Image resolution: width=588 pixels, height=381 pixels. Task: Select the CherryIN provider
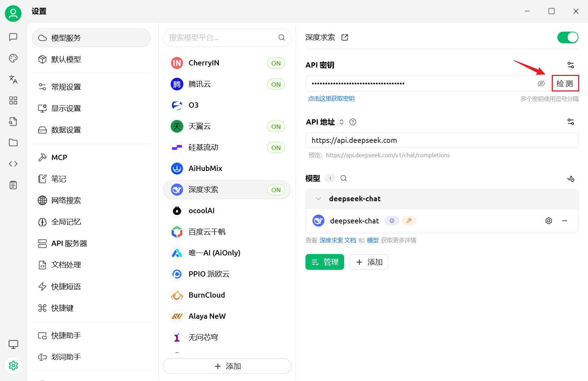point(227,63)
